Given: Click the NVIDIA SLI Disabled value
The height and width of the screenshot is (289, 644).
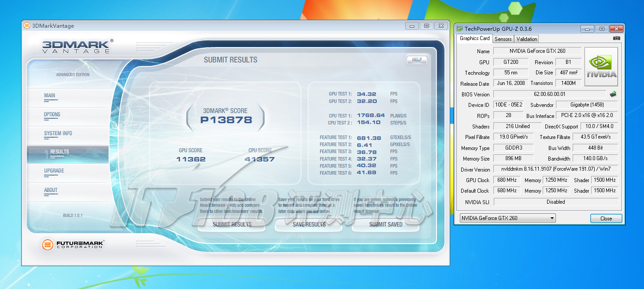Looking at the screenshot, I should pyautogui.click(x=555, y=202).
